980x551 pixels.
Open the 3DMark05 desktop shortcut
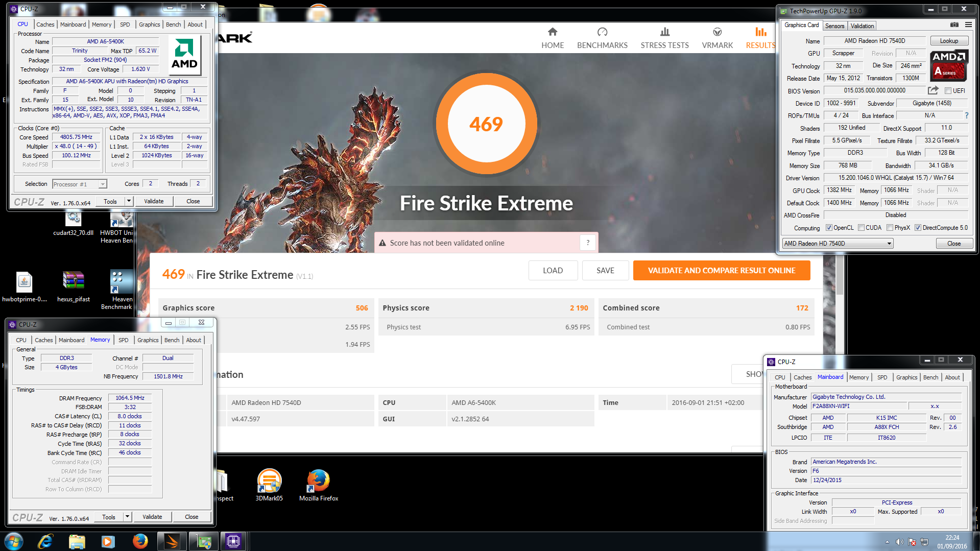pyautogui.click(x=269, y=485)
